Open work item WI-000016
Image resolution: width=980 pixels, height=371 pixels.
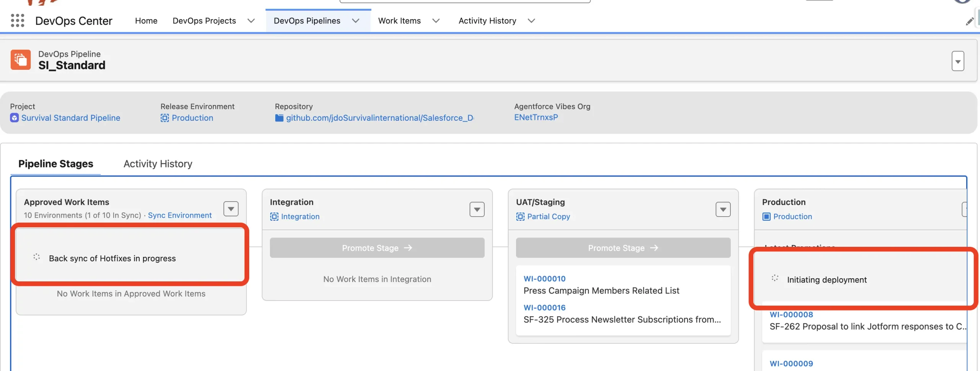click(544, 307)
